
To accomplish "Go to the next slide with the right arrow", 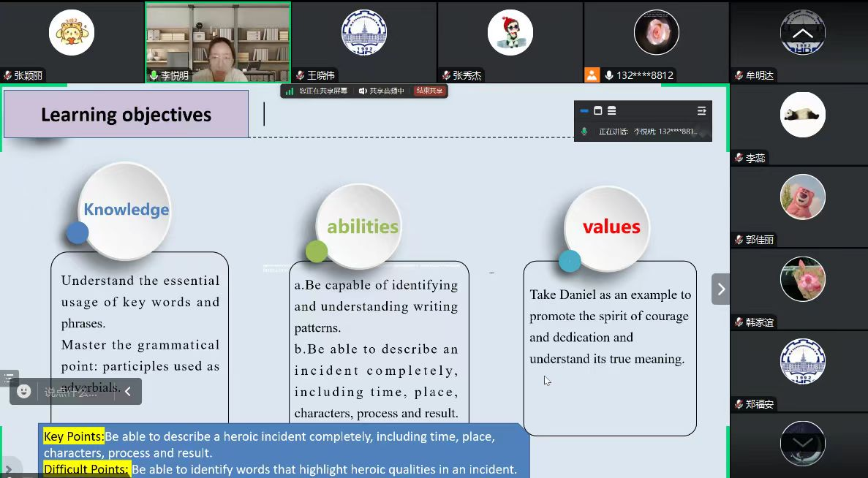I will (721, 289).
